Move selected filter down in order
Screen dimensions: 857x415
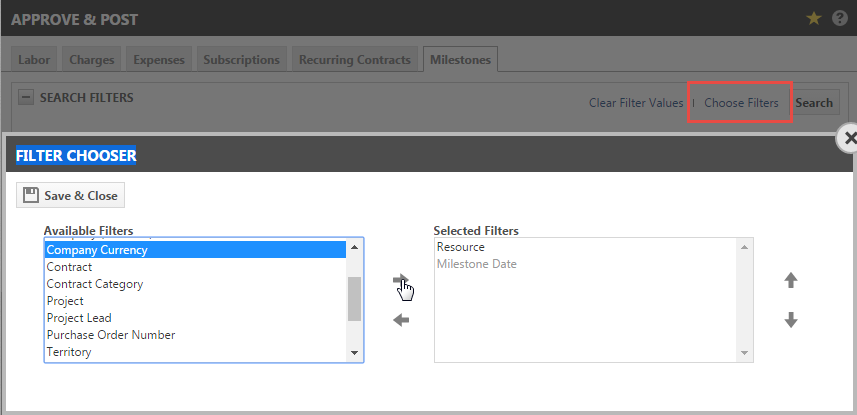(x=790, y=320)
